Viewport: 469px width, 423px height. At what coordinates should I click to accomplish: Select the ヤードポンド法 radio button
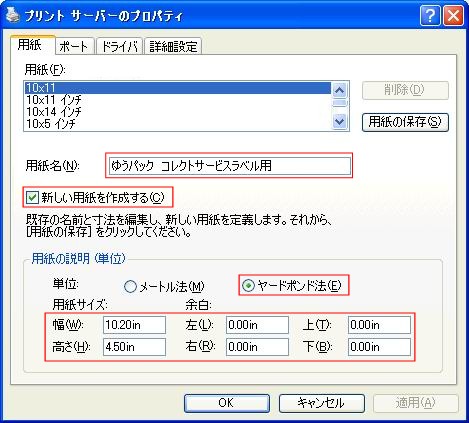[248, 285]
